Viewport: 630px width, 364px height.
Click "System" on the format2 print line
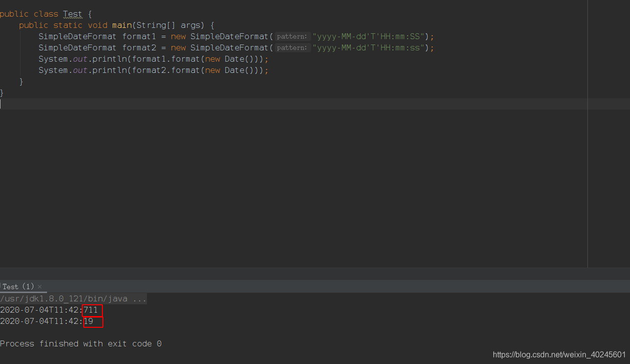click(53, 70)
